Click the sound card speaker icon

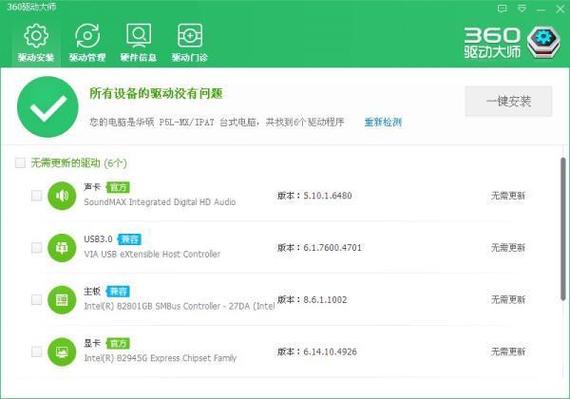(62, 196)
